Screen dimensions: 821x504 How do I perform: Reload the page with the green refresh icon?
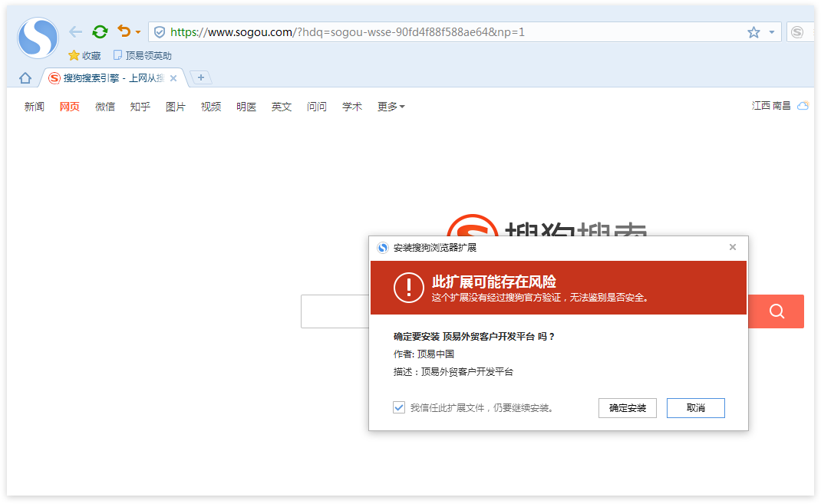[100, 32]
